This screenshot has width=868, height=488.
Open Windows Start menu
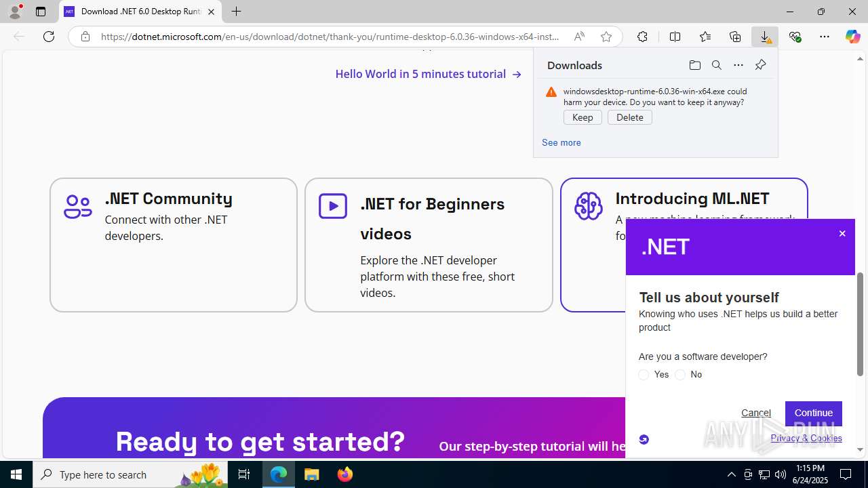(16, 474)
